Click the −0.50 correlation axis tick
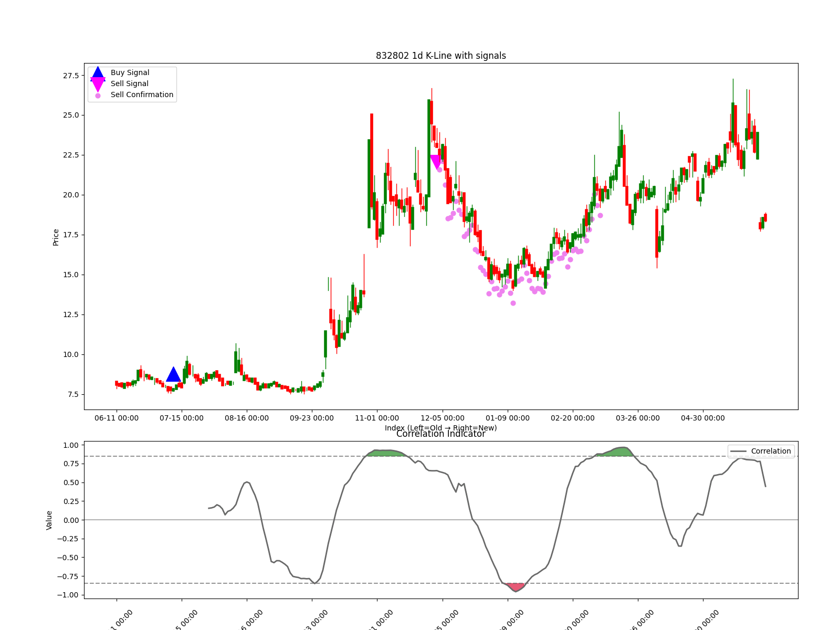840x630 pixels. tap(68, 558)
